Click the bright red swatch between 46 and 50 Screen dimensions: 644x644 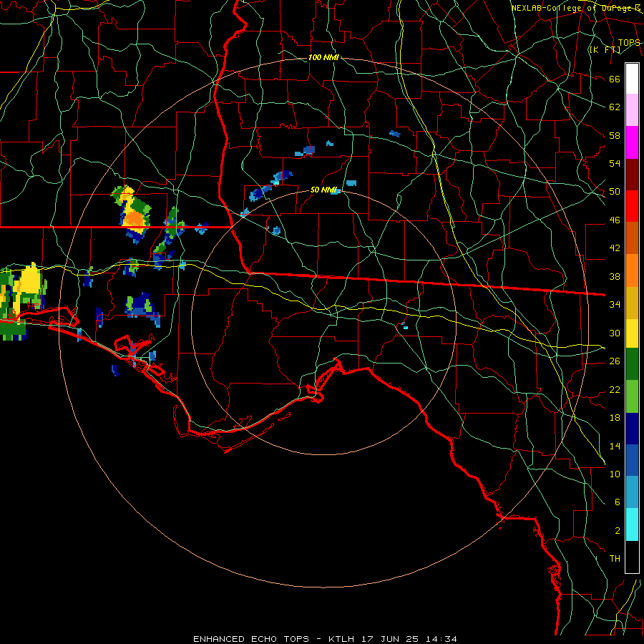point(632,206)
